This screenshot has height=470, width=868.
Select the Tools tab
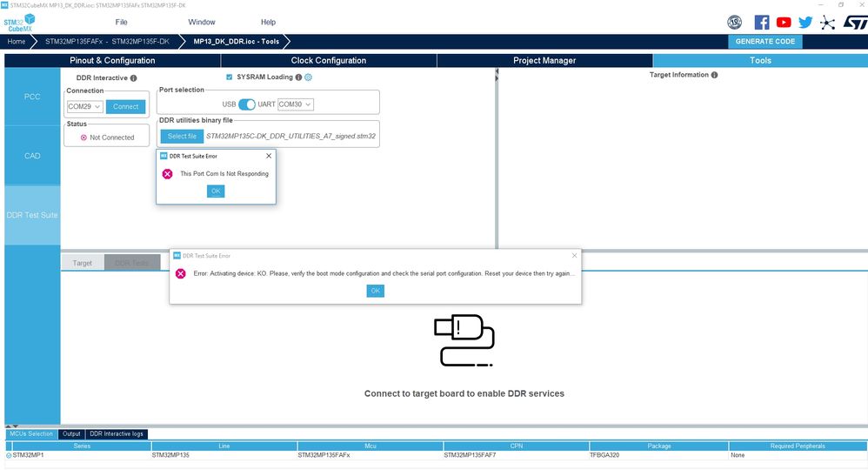coord(761,60)
